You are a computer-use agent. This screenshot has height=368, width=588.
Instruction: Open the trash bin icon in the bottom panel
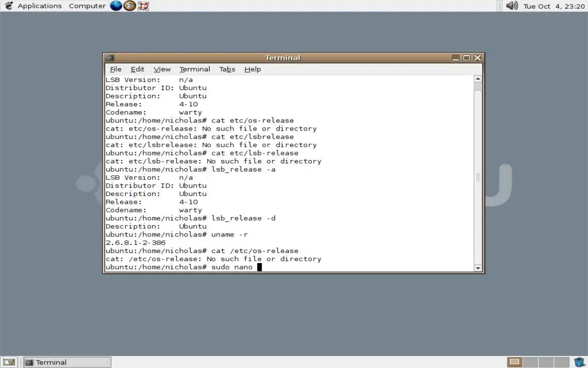click(x=579, y=362)
